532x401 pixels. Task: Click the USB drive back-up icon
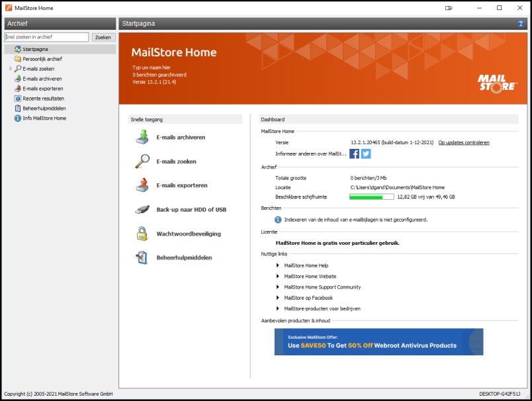(142, 209)
